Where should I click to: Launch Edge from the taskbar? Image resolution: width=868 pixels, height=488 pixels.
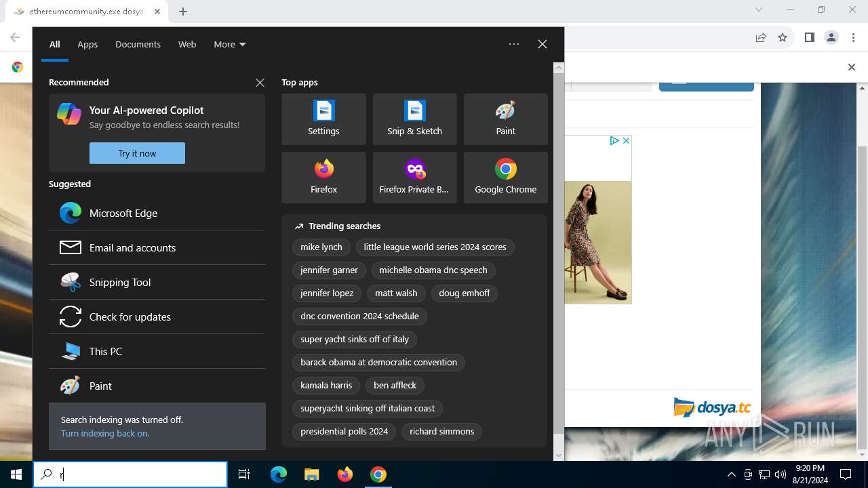[x=279, y=474]
